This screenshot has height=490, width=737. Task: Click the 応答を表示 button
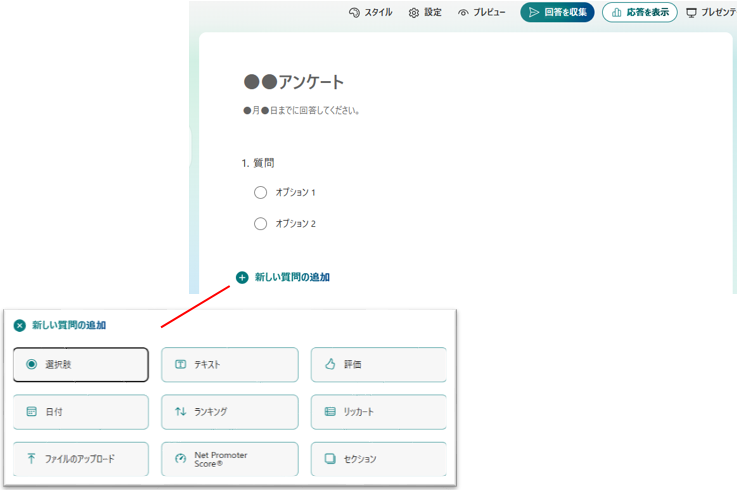[x=639, y=13]
